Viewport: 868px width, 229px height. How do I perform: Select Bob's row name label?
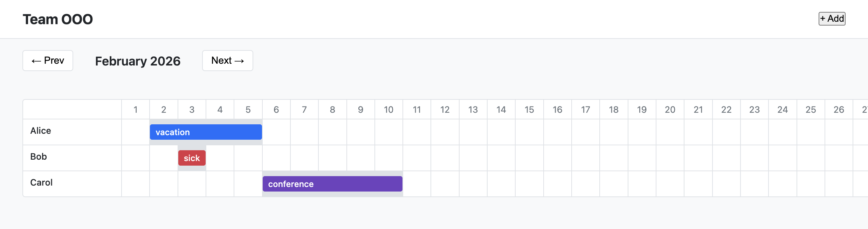tap(39, 157)
